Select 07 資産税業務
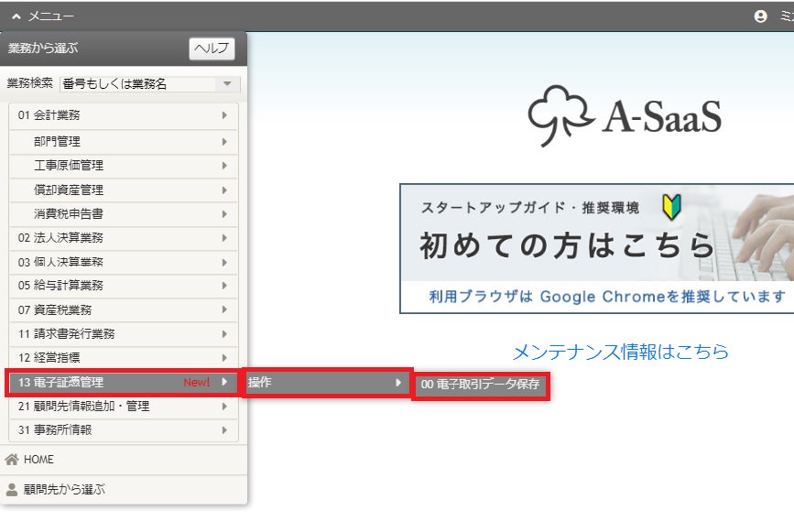The image size is (794, 532). (124, 309)
